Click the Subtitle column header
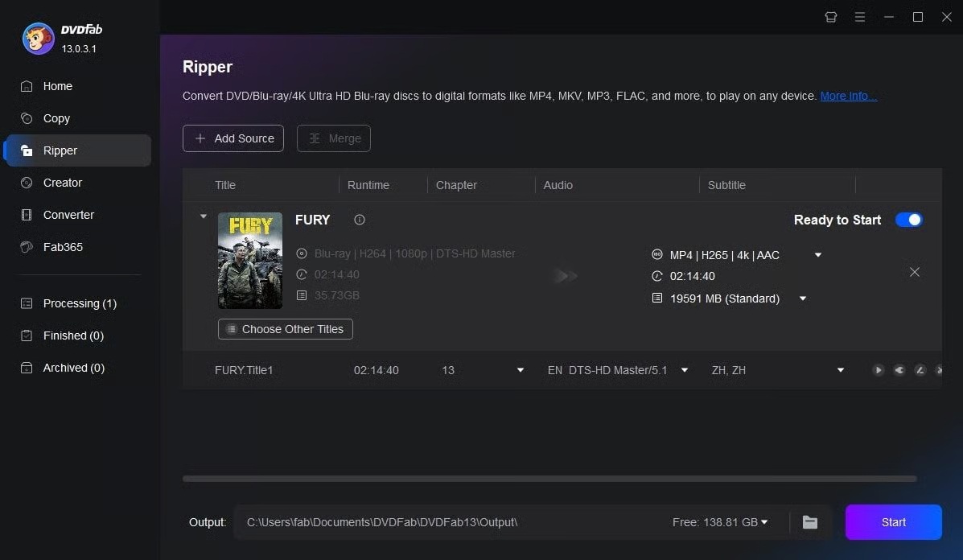Screen dimensions: 963x560 tap(726, 185)
